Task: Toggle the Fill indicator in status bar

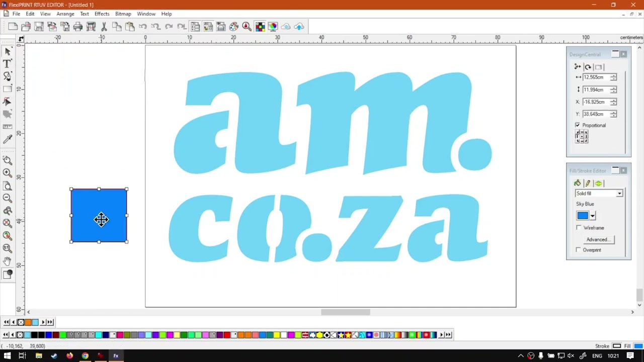Action: pyautogui.click(x=638, y=346)
